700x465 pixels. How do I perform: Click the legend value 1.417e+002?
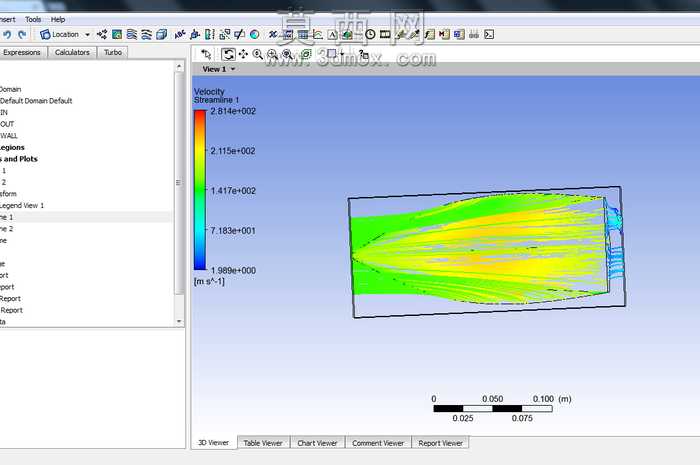point(233,191)
